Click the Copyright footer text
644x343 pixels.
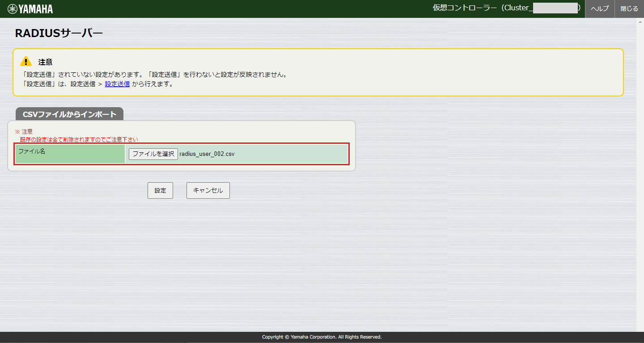pyautogui.click(x=322, y=337)
